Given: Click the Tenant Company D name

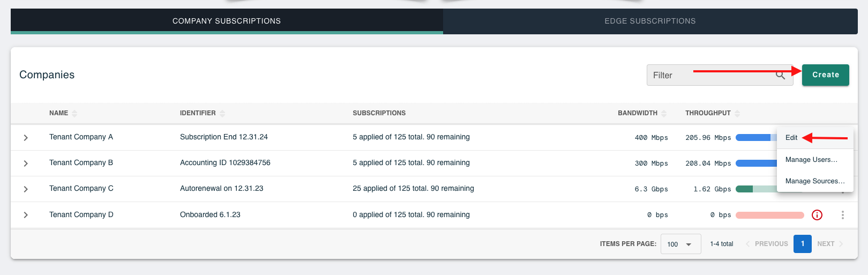Looking at the screenshot, I should pos(81,215).
